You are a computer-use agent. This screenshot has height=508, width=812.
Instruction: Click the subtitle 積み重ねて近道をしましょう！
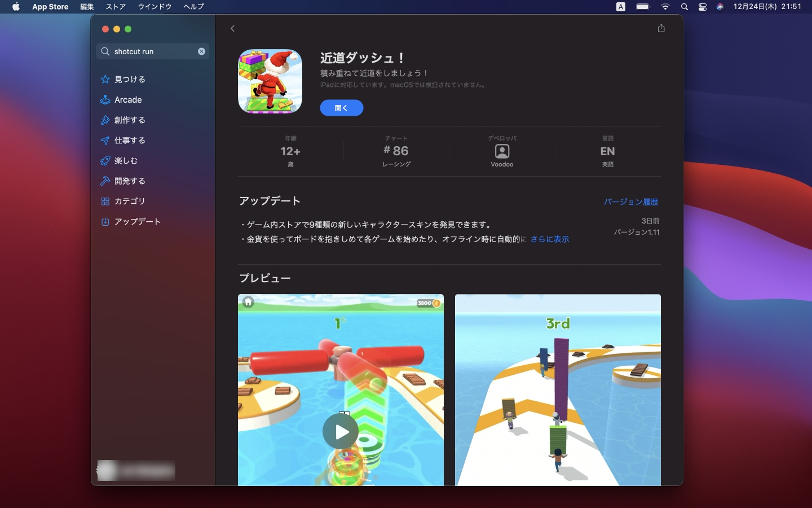click(375, 73)
